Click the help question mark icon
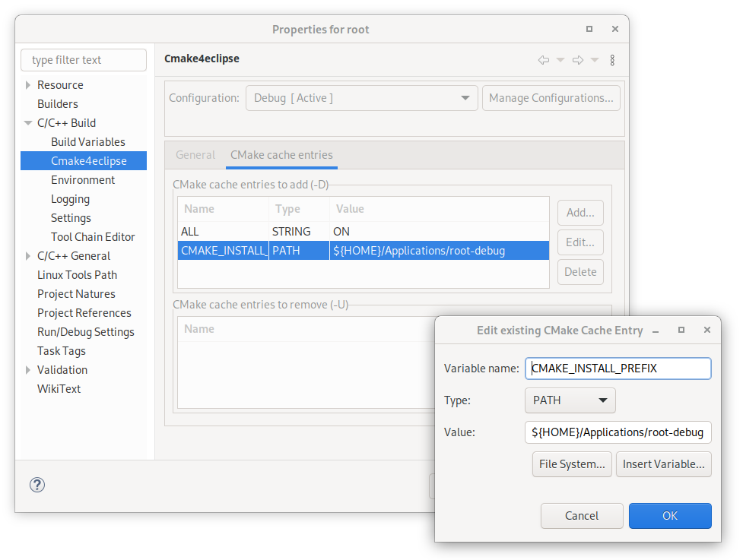 click(x=37, y=485)
